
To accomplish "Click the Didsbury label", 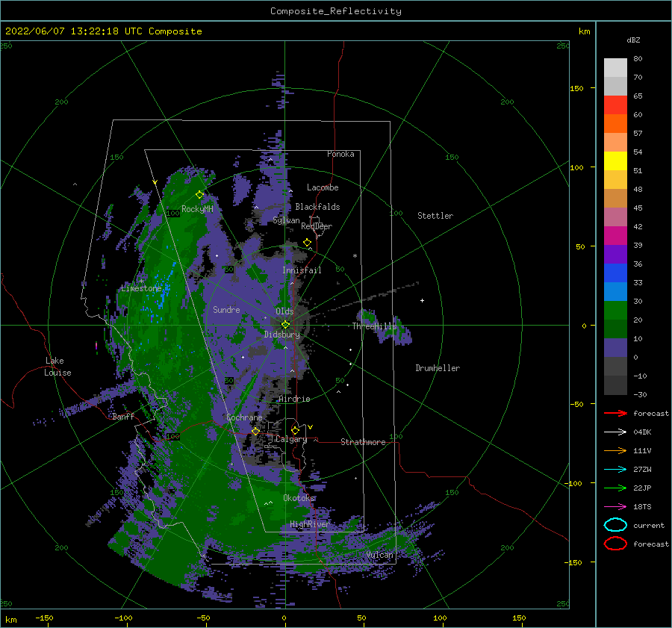I will (x=282, y=335).
